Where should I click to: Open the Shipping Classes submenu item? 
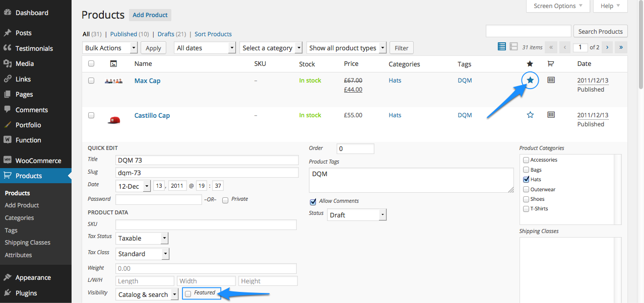click(27, 243)
